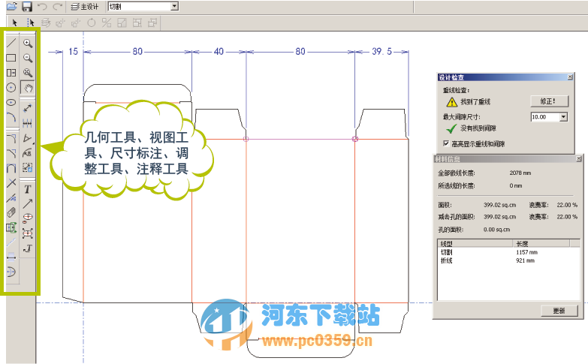The height and width of the screenshot is (364, 588).
Task: Select the detail ellipse annotation tool
Action: click(x=27, y=218)
